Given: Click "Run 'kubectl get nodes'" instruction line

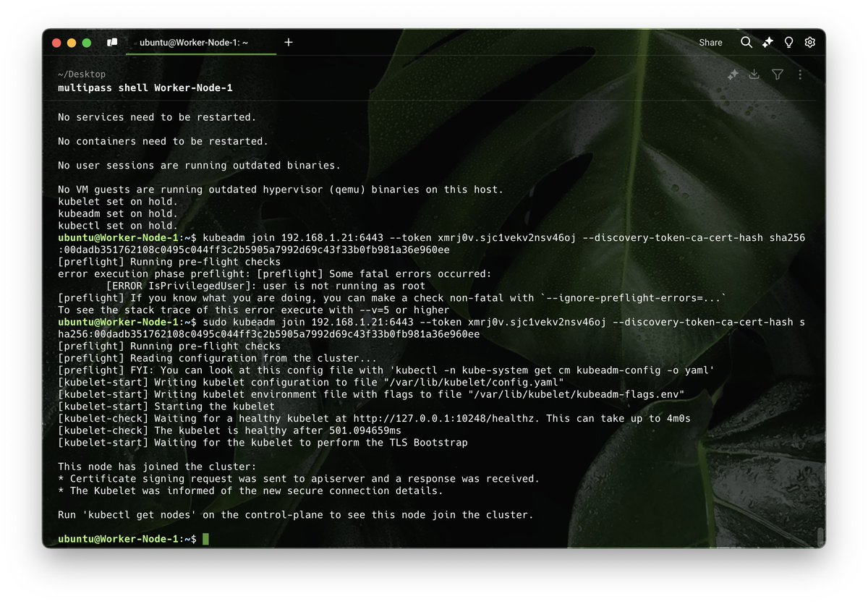Looking at the screenshot, I should (x=296, y=515).
